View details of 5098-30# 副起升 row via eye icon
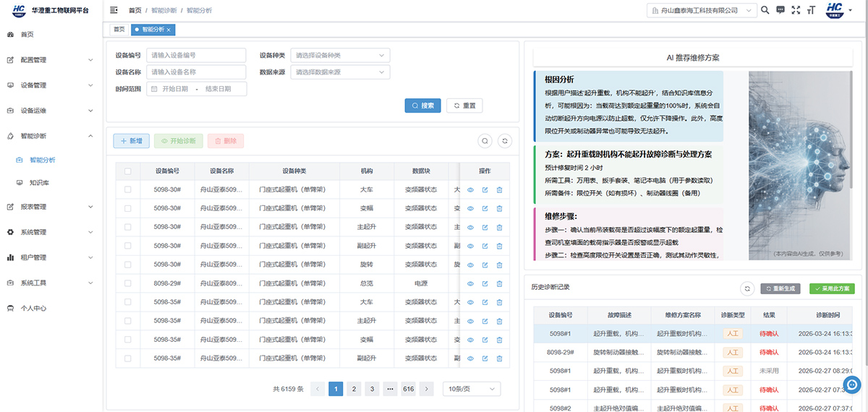868x412 pixels. [470, 246]
